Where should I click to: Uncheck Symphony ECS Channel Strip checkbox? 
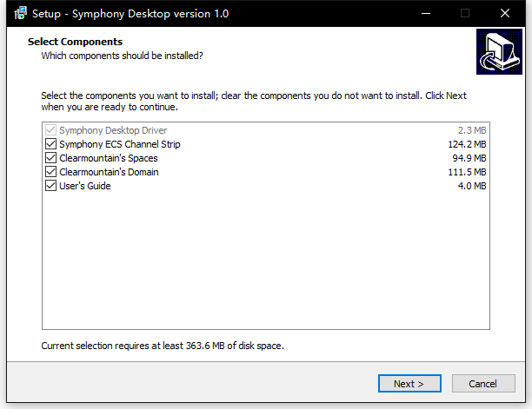(50, 144)
